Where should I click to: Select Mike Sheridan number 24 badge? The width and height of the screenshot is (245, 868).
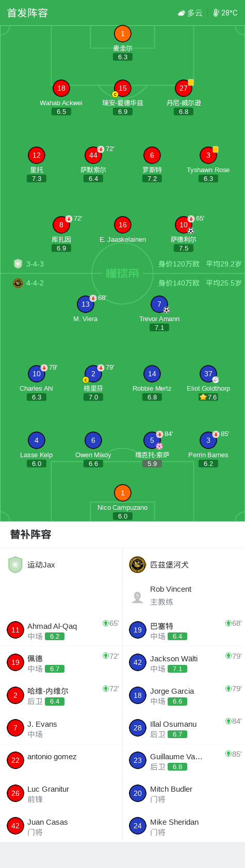(137, 826)
